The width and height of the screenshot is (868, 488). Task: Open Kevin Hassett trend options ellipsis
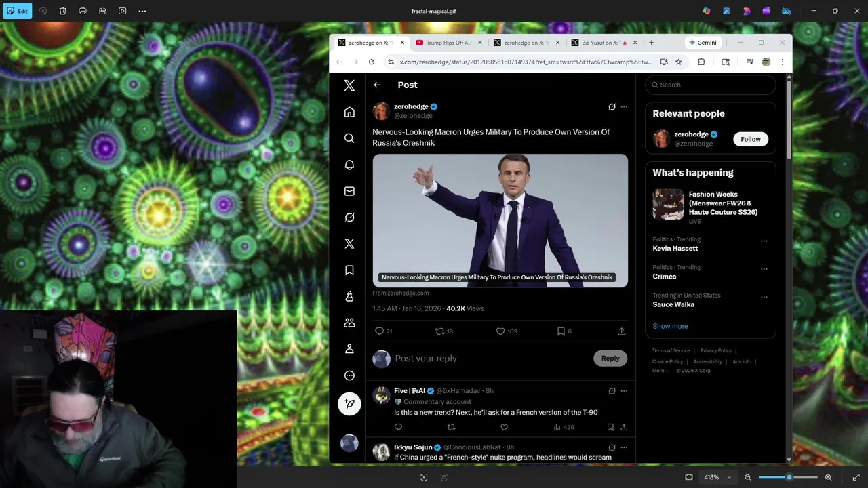(x=764, y=241)
